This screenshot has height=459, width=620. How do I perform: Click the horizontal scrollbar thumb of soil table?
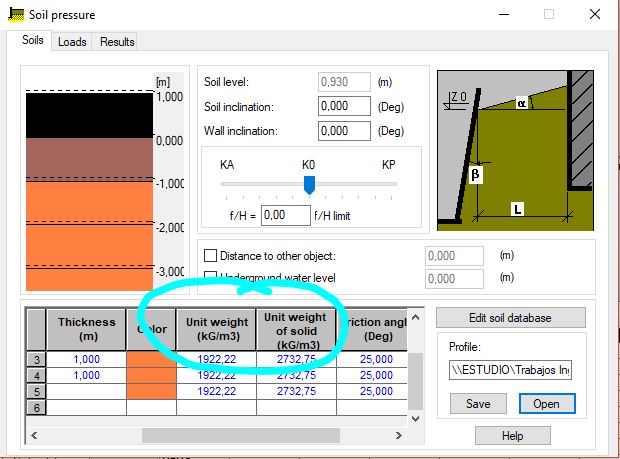240,435
